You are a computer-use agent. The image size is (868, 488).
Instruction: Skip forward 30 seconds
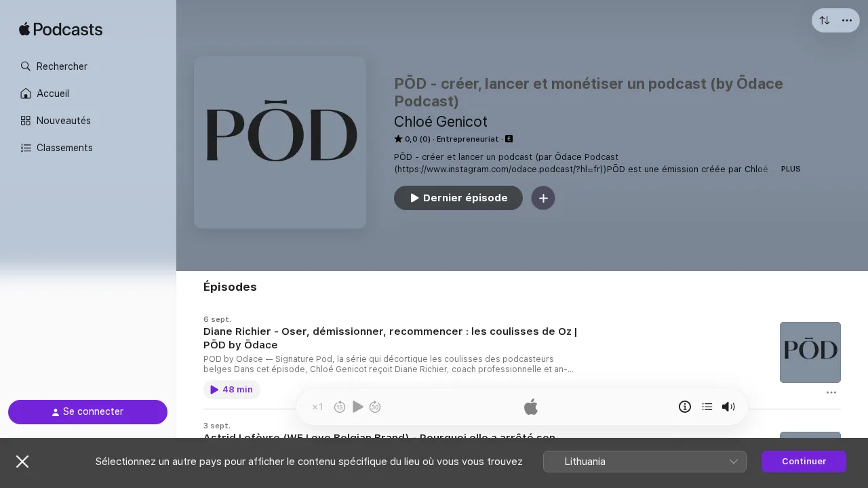(x=375, y=407)
